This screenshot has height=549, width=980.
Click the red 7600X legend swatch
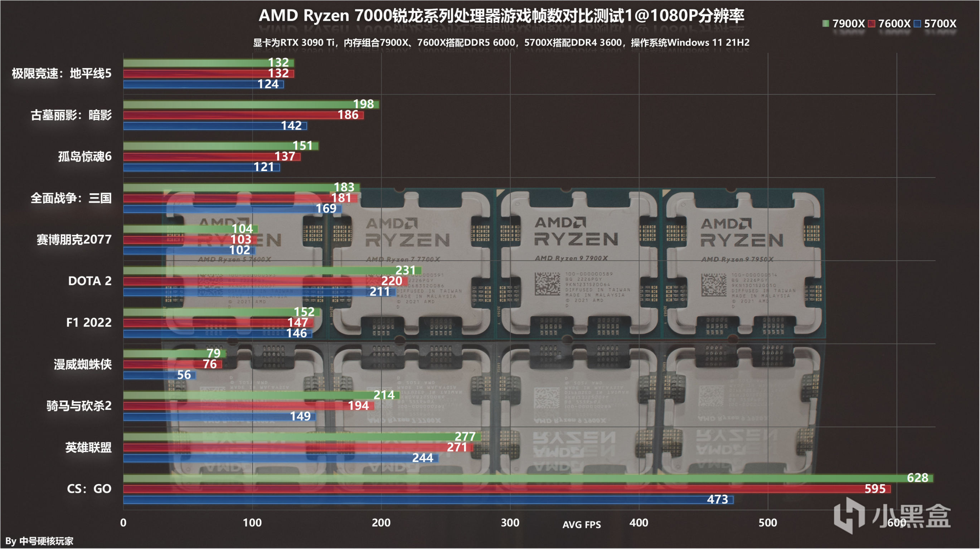[872, 24]
